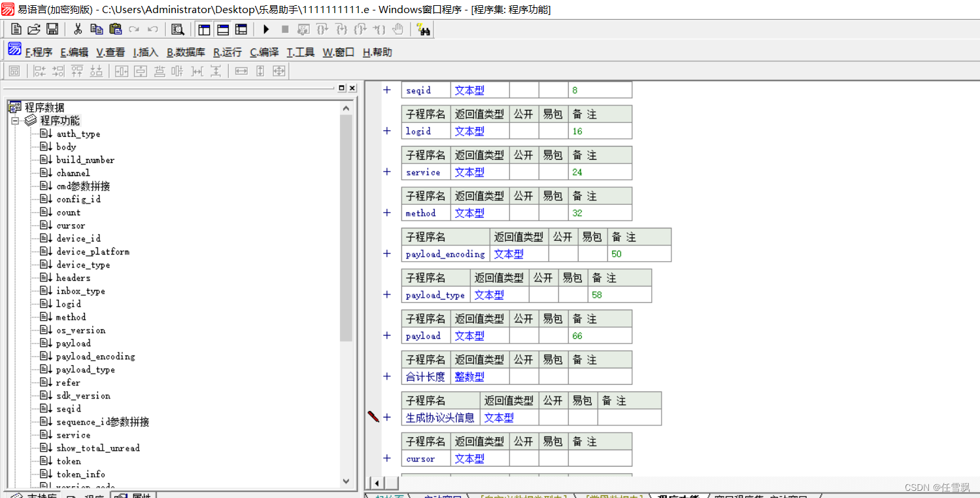The width and height of the screenshot is (980, 498).
Task: Open the T.工具 menu
Action: pyautogui.click(x=301, y=52)
